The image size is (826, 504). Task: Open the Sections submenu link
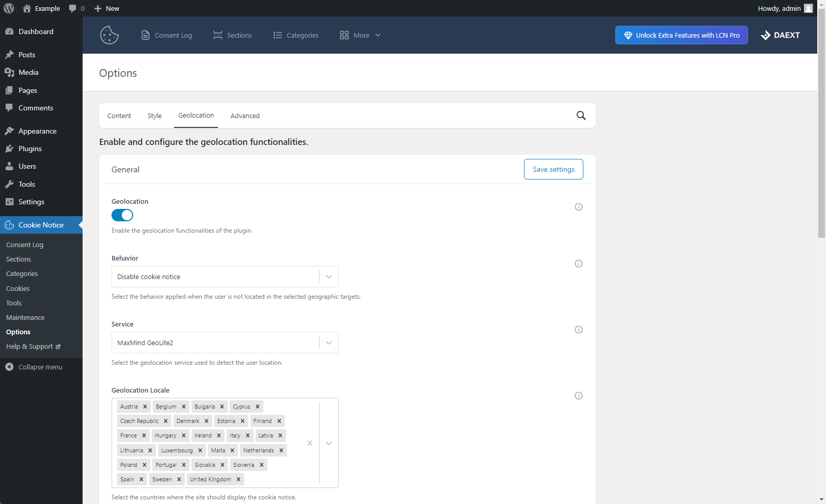pyautogui.click(x=19, y=259)
